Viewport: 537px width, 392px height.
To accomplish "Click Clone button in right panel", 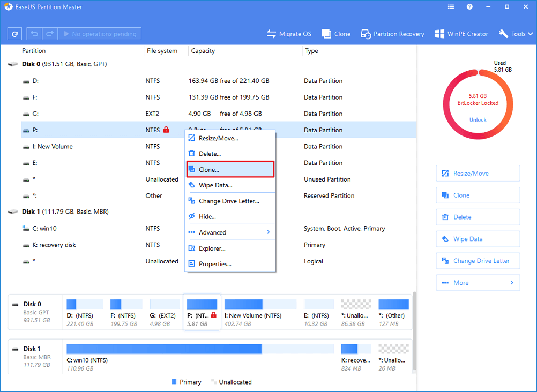I will click(x=478, y=195).
